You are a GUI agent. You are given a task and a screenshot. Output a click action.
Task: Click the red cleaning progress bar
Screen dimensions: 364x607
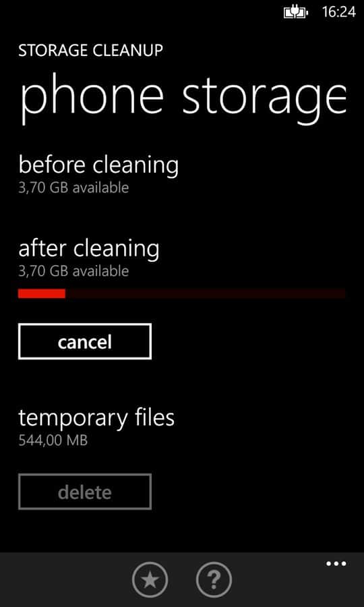click(181, 294)
